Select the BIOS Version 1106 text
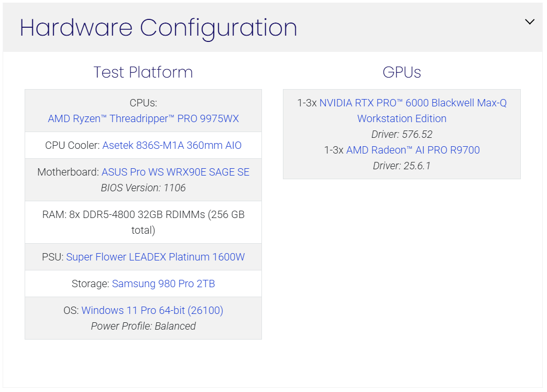The height and width of the screenshot is (392, 547). (x=143, y=188)
